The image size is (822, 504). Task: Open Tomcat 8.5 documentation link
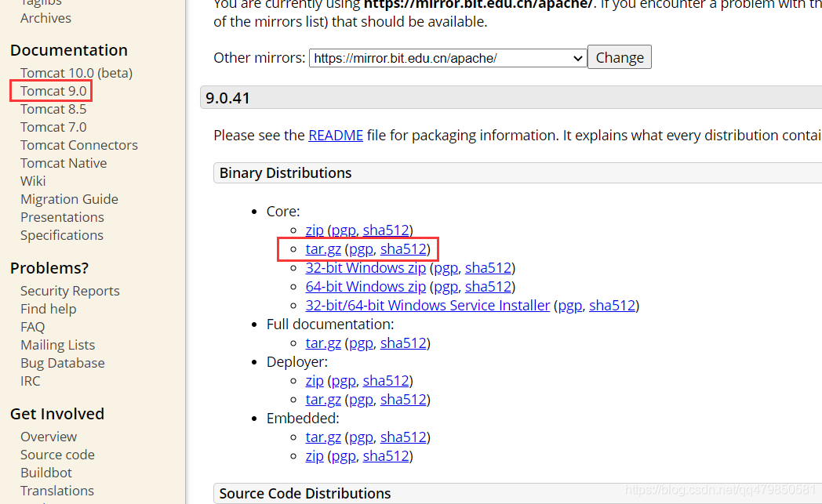pos(53,109)
